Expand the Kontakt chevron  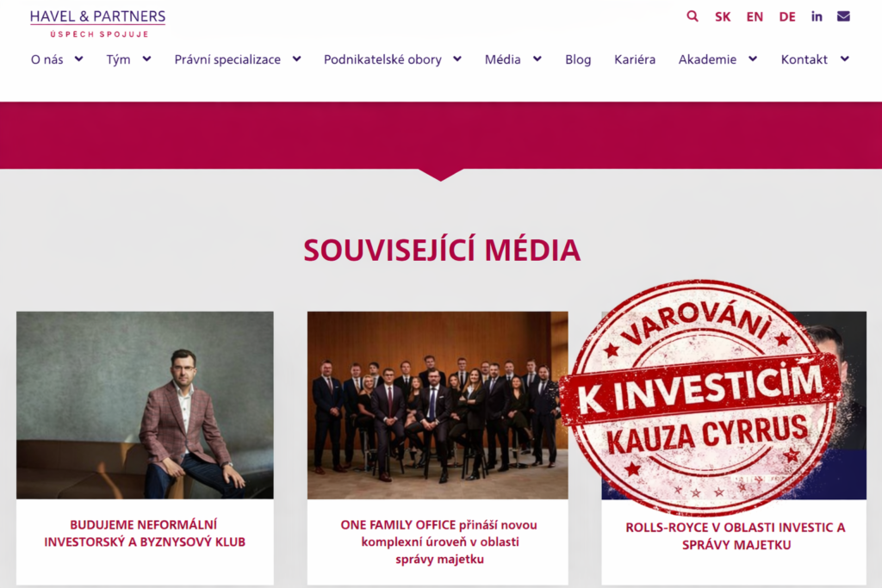[844, 59]
